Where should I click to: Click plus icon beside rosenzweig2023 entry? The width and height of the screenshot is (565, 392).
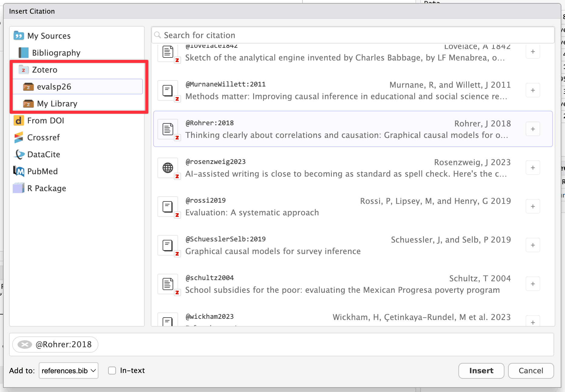(x=533, y=168)
